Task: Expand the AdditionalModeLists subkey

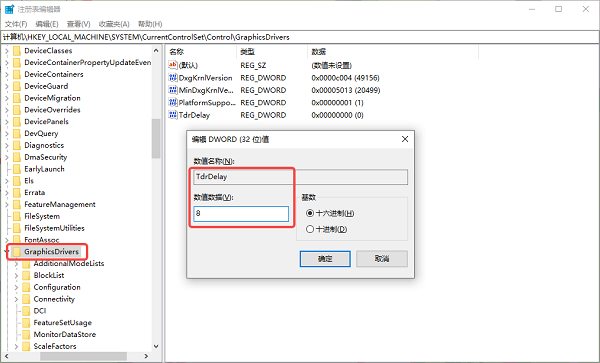Action: 16,264
